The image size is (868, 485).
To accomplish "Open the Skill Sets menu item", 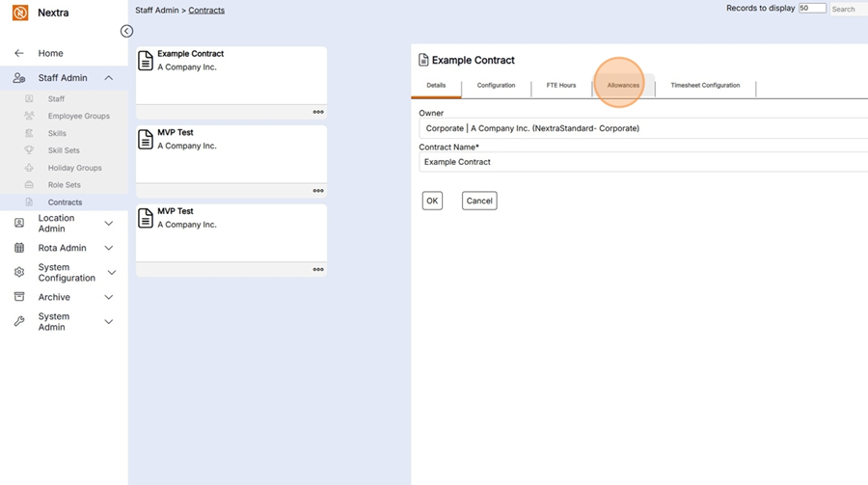I will (x=64, y=150).
